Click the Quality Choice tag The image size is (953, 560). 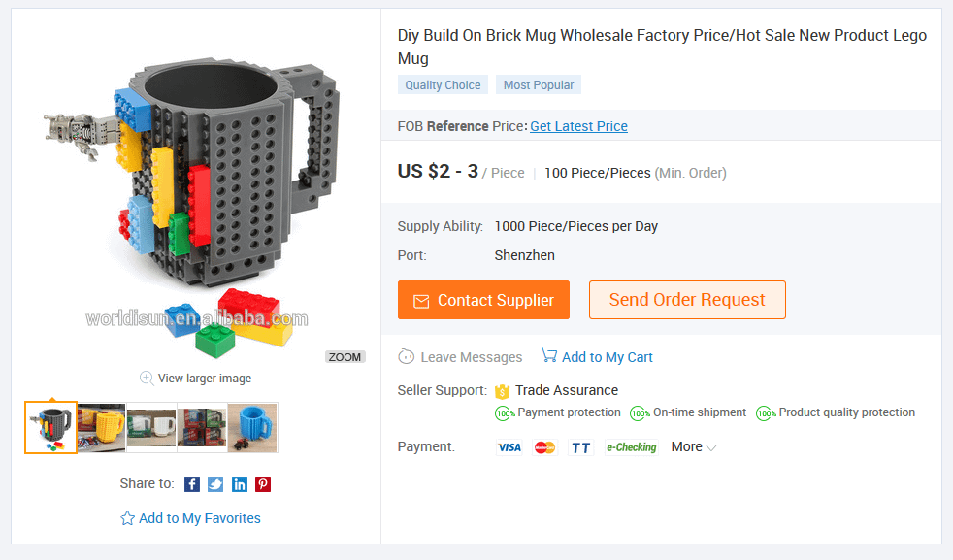pos(443,85)
